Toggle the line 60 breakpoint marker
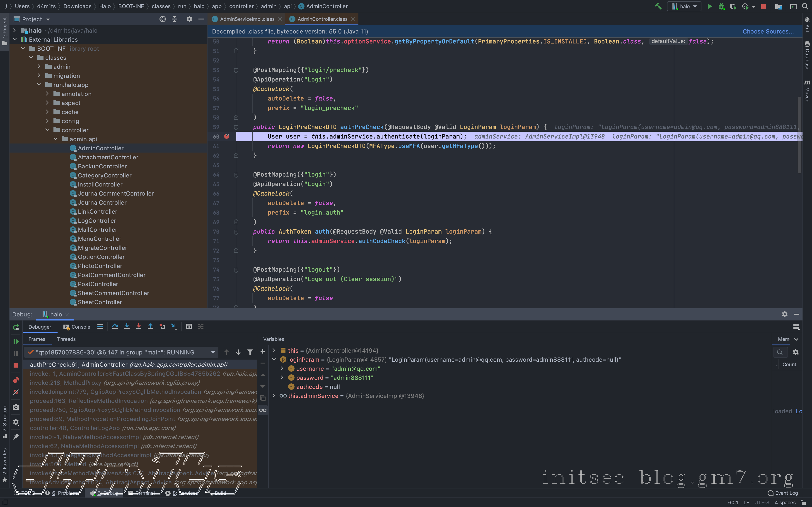 coord(227,136)
